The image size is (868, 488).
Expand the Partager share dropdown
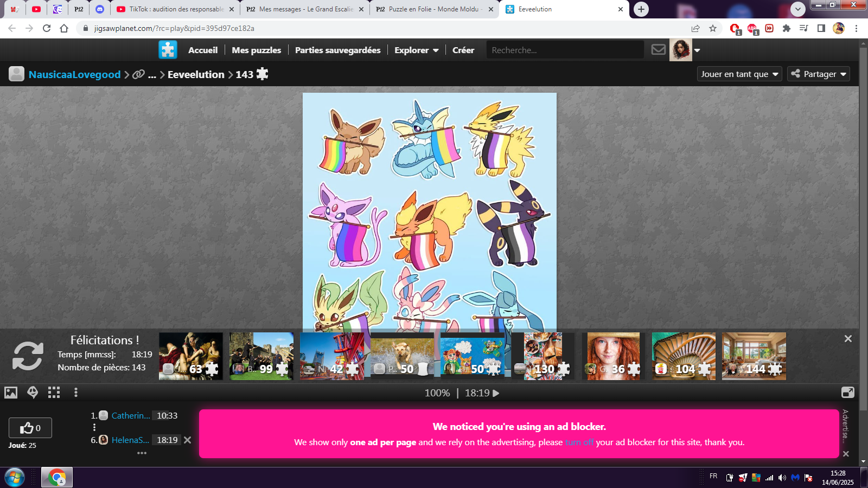coord(819,74)
